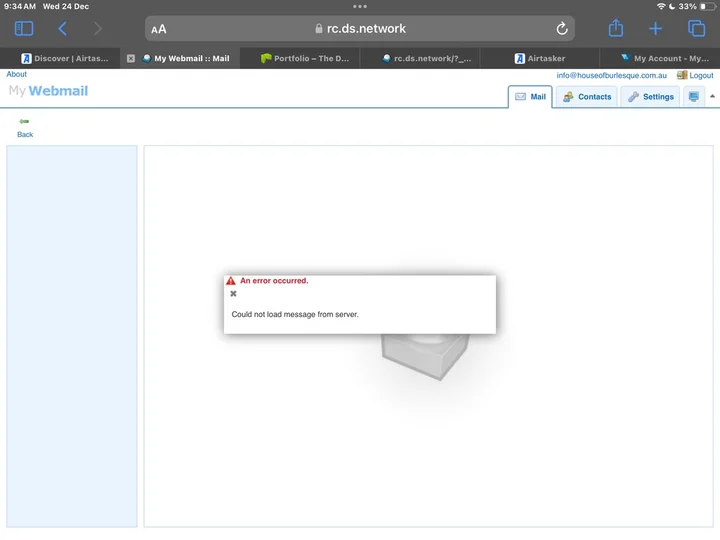
Task: Click the info@houseofburlesque.com.au account name
Action: pyautogui.click(x=611, y=75)
